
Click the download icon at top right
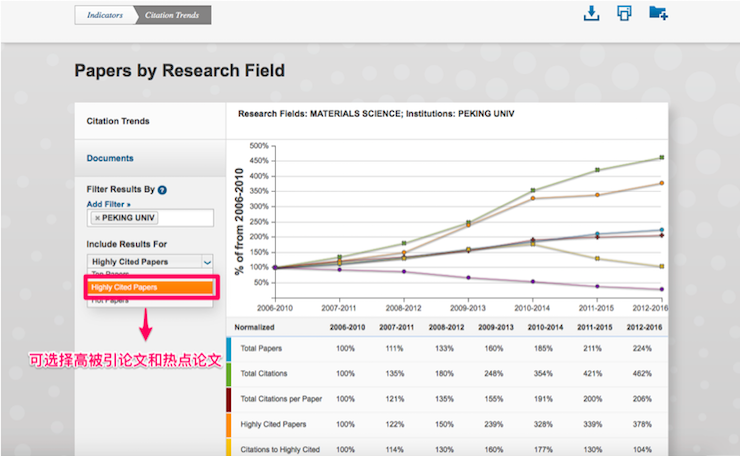coord(591,13)
